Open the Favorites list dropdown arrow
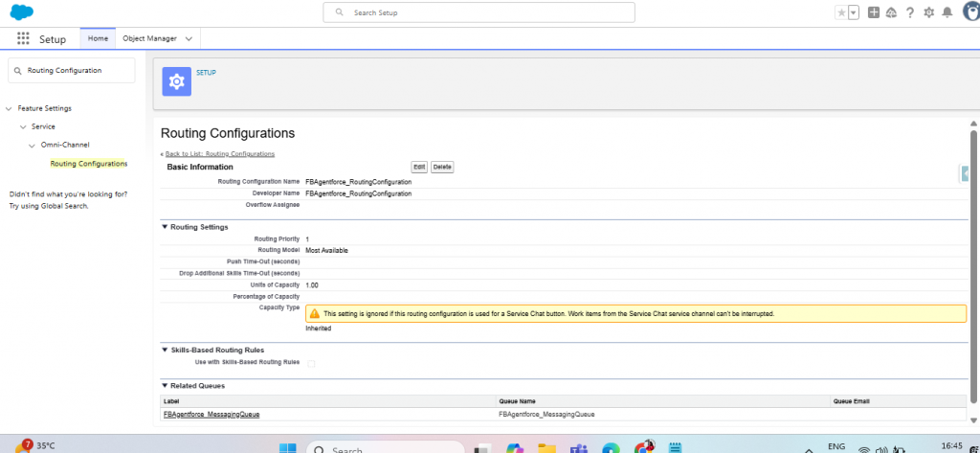Screen dimensions: 980x453 [854, 12]
